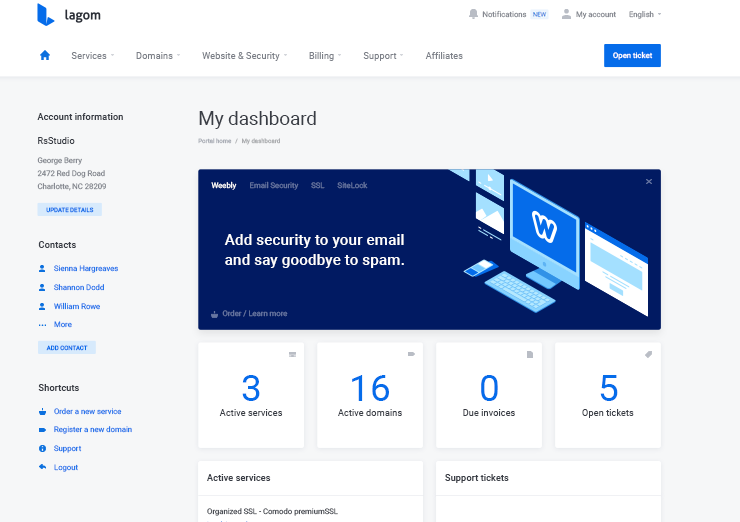Screen dimensions: 740x522
Task: Click the My dashboard breadcrumb
Action: (x=261, y=141)
